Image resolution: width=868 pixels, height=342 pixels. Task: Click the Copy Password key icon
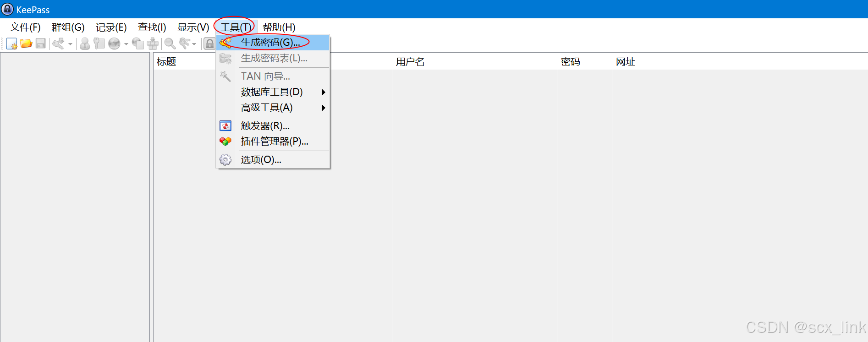click(99, 43)
